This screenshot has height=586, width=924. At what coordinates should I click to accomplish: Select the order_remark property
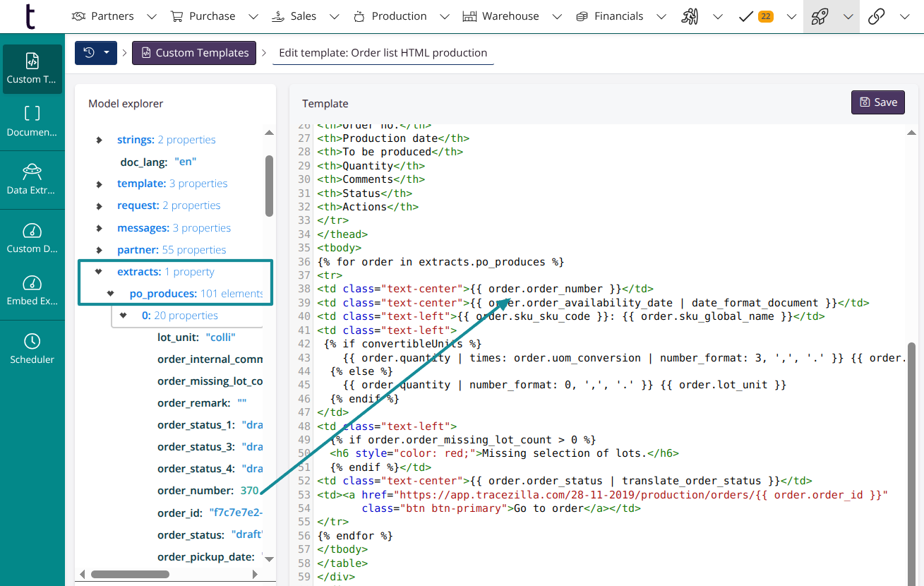202,403
